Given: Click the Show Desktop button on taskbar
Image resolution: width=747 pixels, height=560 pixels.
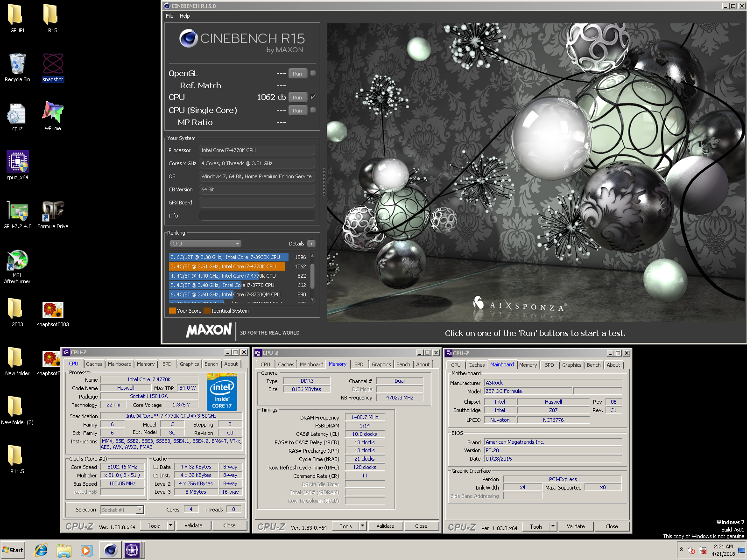Looking at the screenshot, I should (742, 551).
